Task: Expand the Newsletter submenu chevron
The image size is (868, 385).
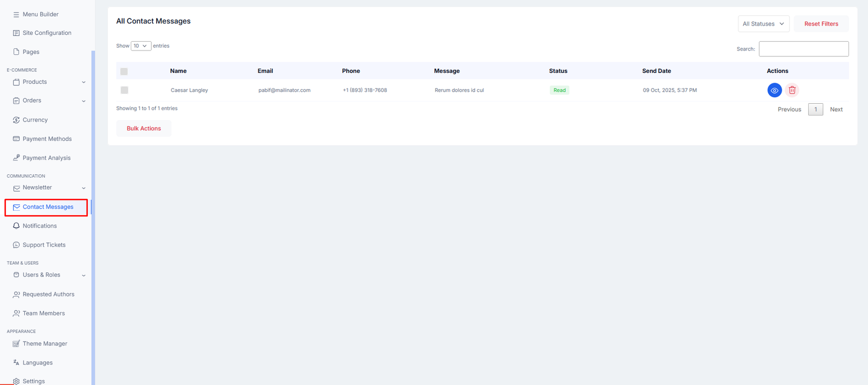Action: point(84,188)
